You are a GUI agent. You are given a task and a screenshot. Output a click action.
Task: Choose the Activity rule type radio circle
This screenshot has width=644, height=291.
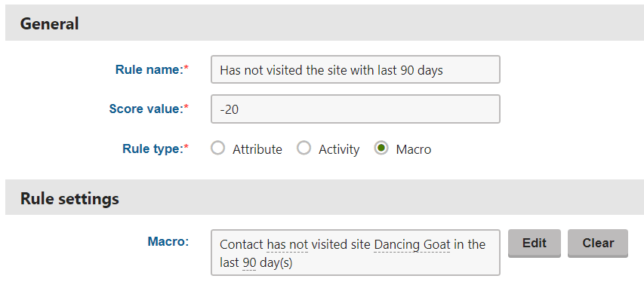pos(304,148)
